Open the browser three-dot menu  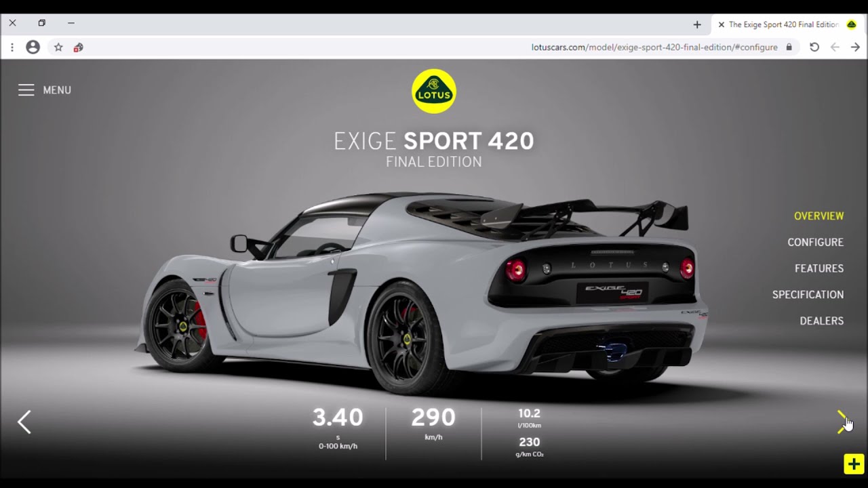coord(12,47)
